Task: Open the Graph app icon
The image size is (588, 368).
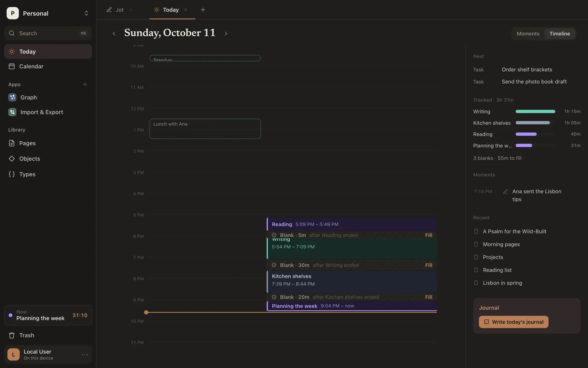Action: [x=12, y=97]
